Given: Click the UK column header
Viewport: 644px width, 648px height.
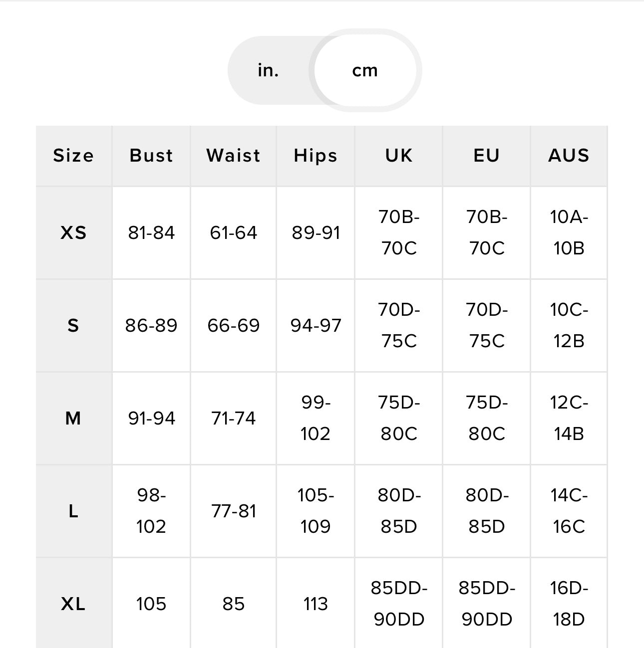Looking at the screenshot, I should [x=399, y=156].
